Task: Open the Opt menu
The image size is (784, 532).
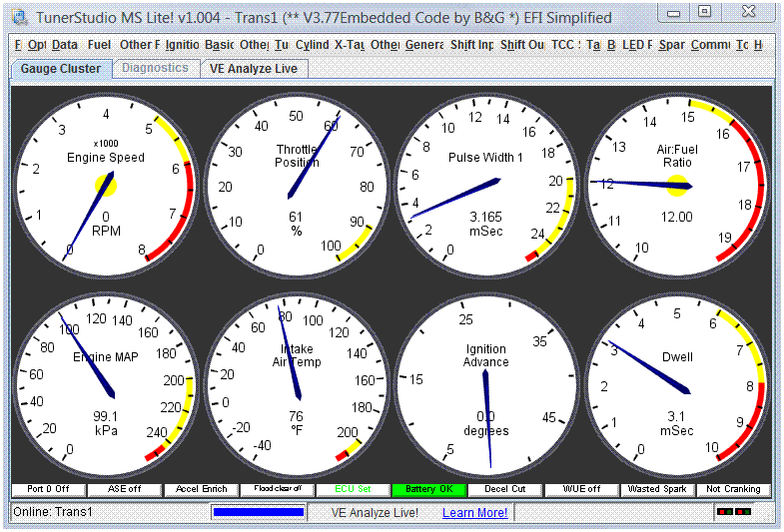Action: 37,45
